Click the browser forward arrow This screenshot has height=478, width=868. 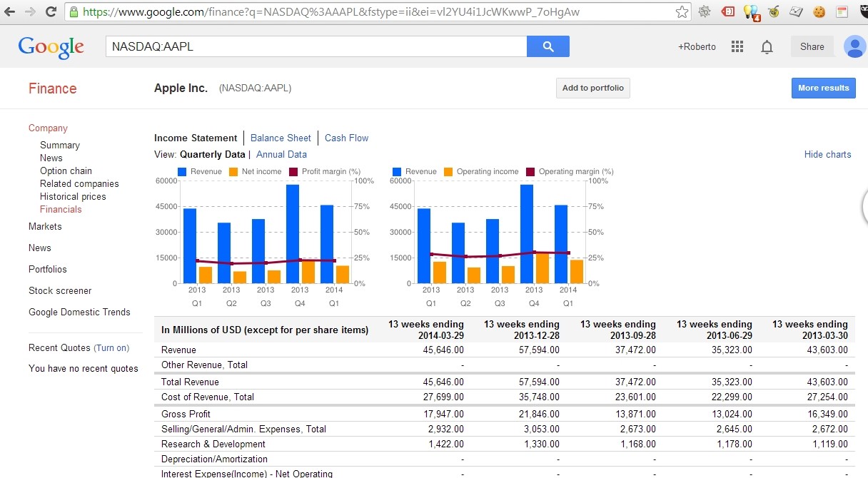(30, 12)
